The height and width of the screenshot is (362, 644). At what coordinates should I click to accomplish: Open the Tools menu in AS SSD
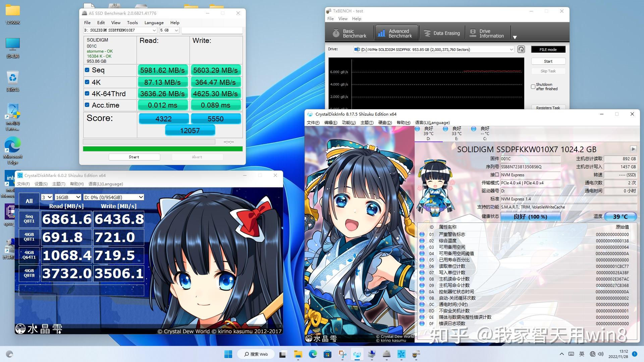click(132, 22)
